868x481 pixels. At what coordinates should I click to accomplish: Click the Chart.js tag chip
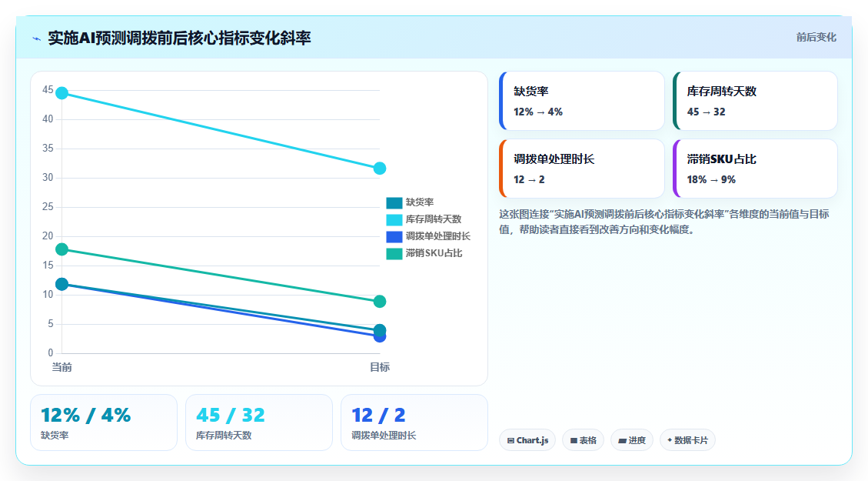click(x=527, y=440)
